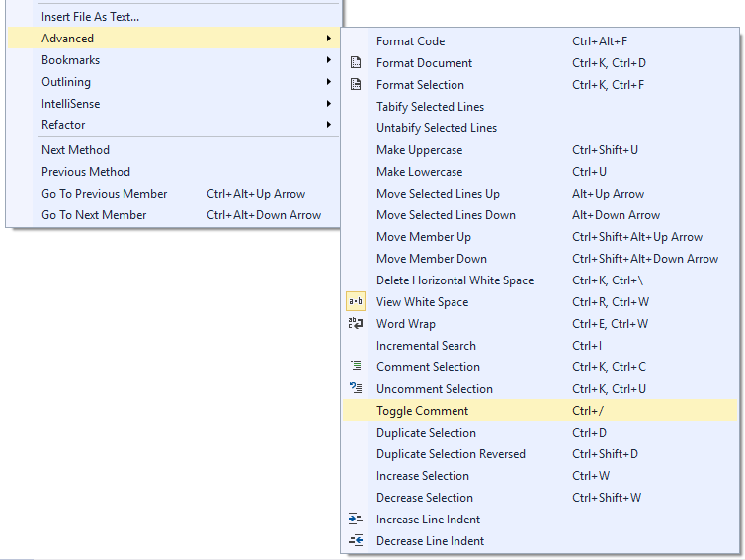745x560 pixels.
Task: Open the Refactor menu entry
Action: coord(174,125)
